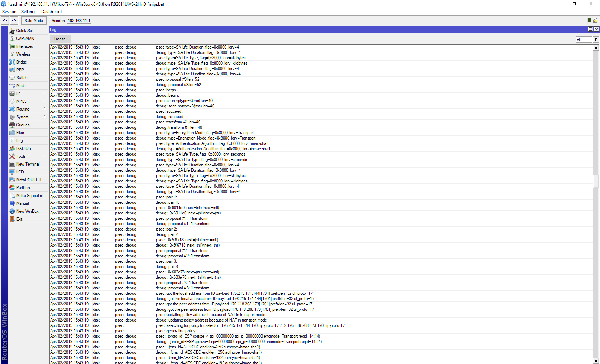
Task: Open the PPP menu icon
Action: pyautogui.click(x=12, y=70)
